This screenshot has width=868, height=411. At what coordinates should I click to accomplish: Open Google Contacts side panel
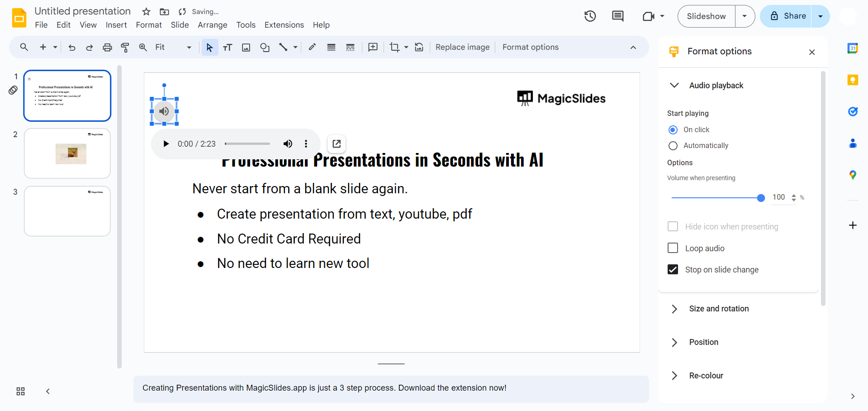point(853,143)
